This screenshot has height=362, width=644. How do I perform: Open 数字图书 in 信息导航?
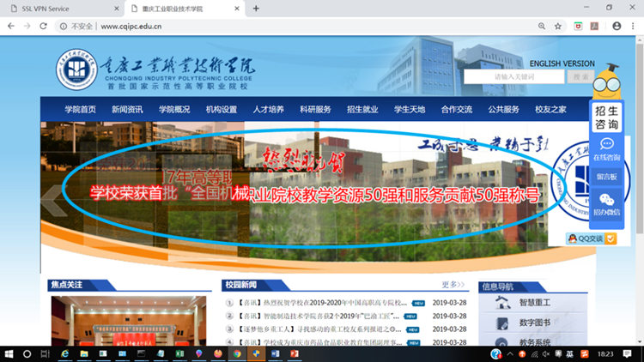click(534, 323)
